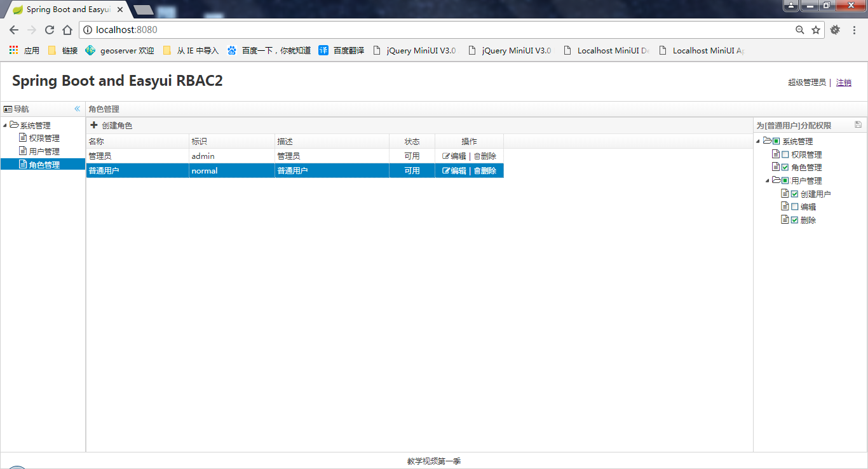Click the page icon next to 权限管理 in navigation
The image size is (868, 469).
[x=23, y=137]
